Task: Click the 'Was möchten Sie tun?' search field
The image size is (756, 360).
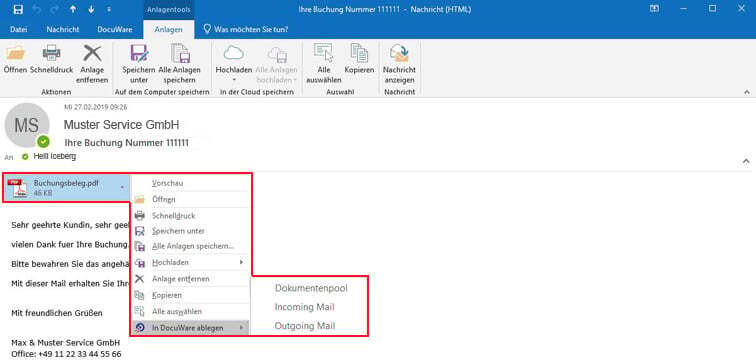Action: pyautogui.click(x=246, y=29)
